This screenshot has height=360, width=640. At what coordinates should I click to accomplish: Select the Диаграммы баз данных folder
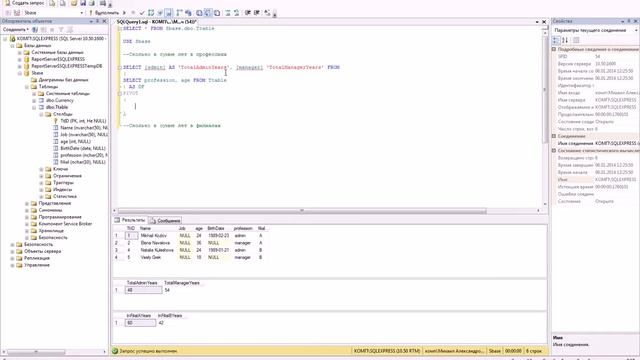click(x=63, y=80)
